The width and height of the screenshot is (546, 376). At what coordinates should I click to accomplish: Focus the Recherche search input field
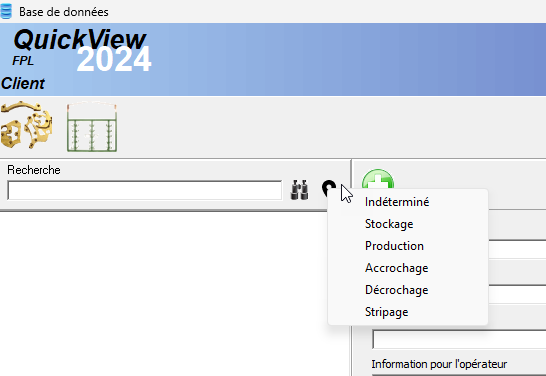click(x=145, y=190)
